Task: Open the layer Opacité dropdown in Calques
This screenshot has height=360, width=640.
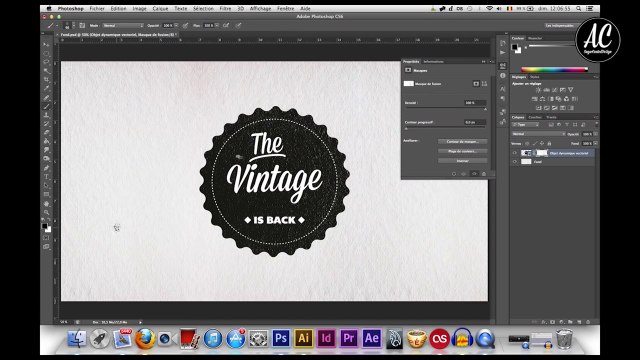Action: (595, 134)
